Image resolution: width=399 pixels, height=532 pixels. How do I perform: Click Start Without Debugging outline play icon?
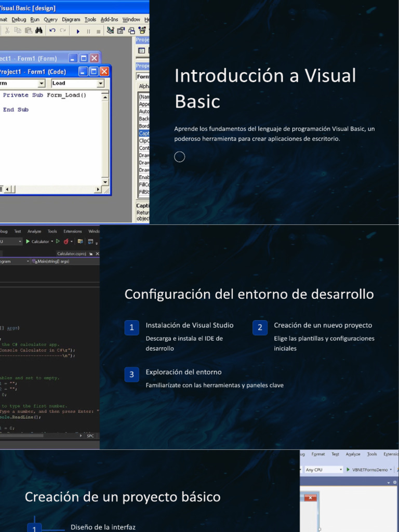[57, 242]
